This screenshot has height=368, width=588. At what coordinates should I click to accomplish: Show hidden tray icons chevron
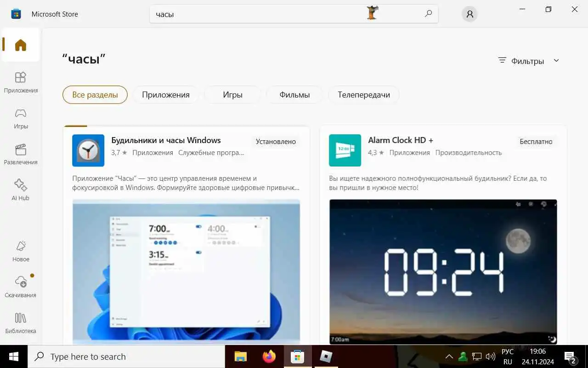449,356
